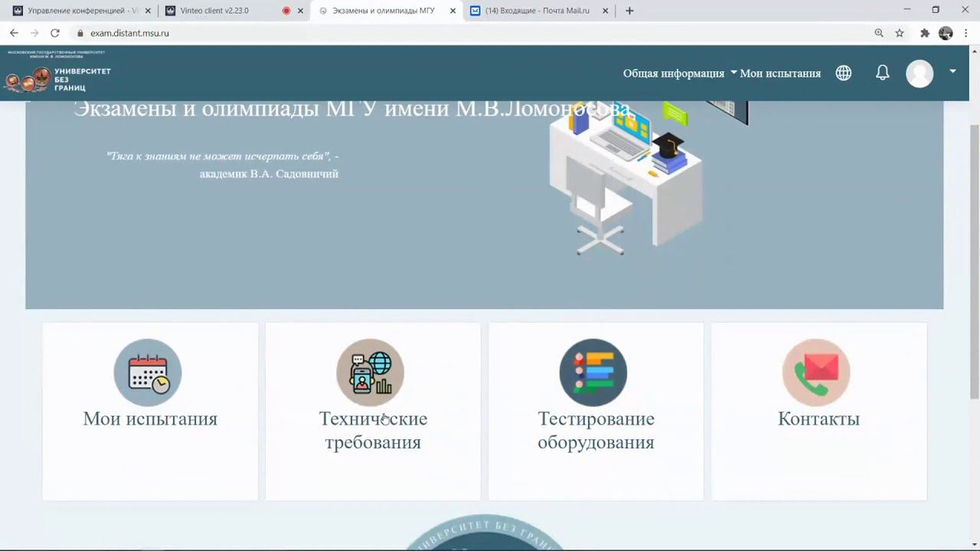The height and width of the screenshot is (551, 980).
Task: Bookmark this page with the star icon
Action: tap(900, 33)
